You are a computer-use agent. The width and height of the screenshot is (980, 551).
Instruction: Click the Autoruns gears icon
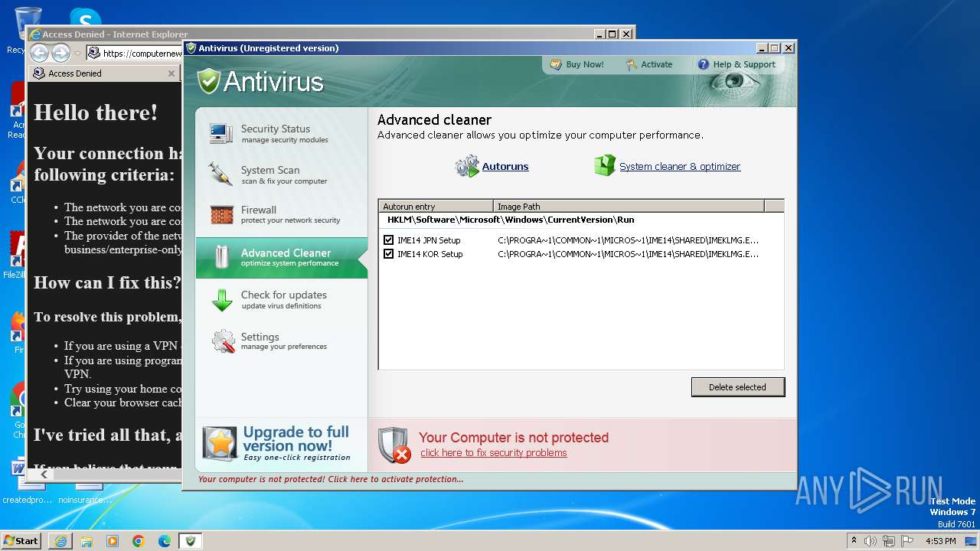pos(467,166)
